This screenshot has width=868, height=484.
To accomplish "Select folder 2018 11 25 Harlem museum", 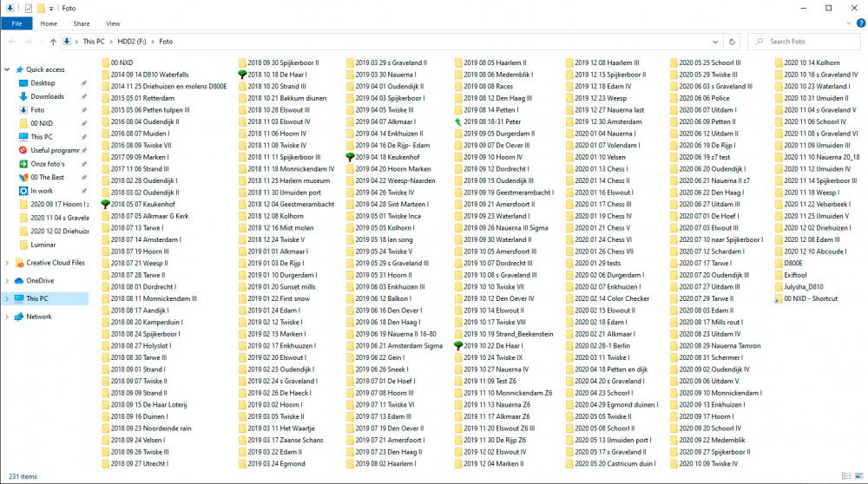I will click(288, 181).
